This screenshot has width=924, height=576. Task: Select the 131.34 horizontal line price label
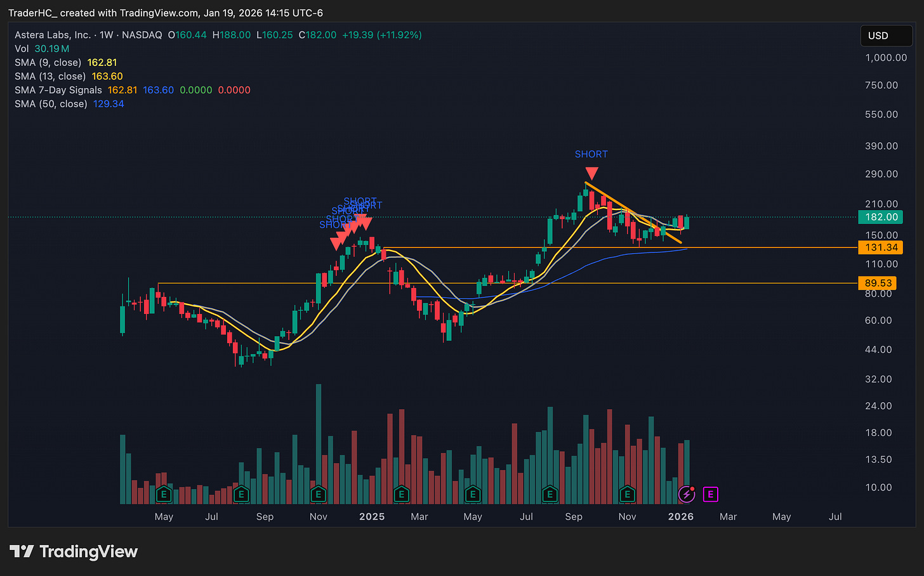880,247
